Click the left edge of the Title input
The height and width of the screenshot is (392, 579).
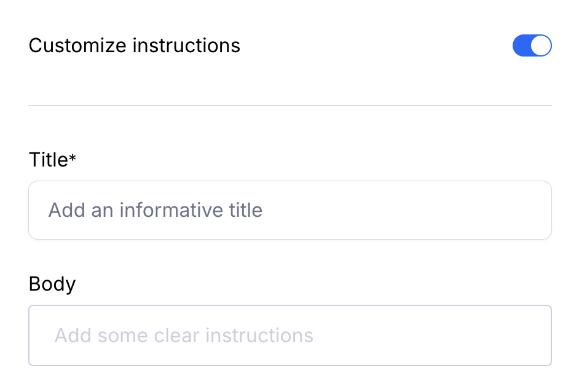point(36,210)
